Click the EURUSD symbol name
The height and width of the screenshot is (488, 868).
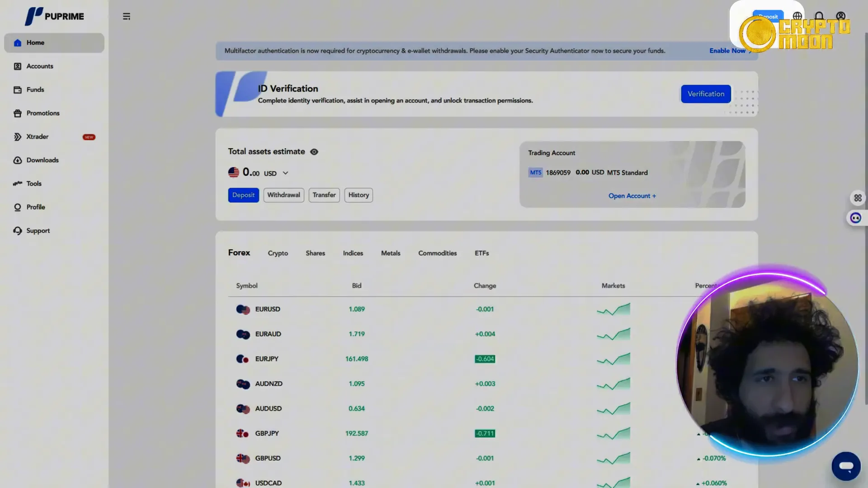[x=268, y=309]
